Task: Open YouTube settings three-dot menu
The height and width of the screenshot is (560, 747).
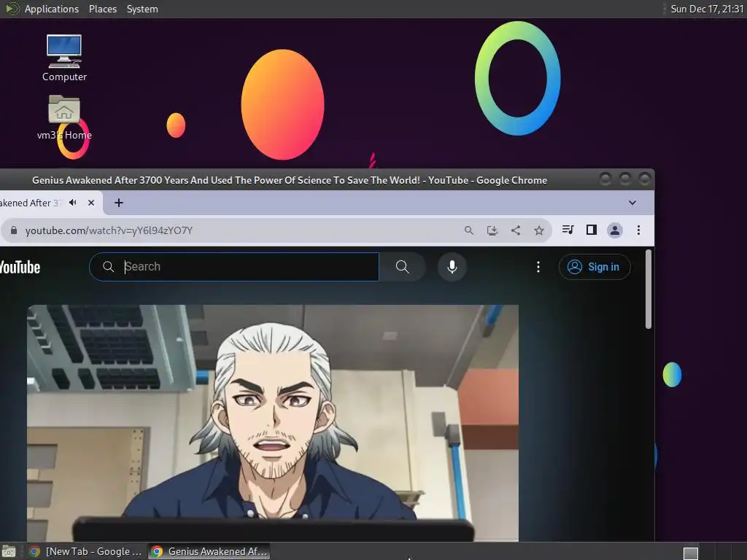Action: [x=538, y=267]
